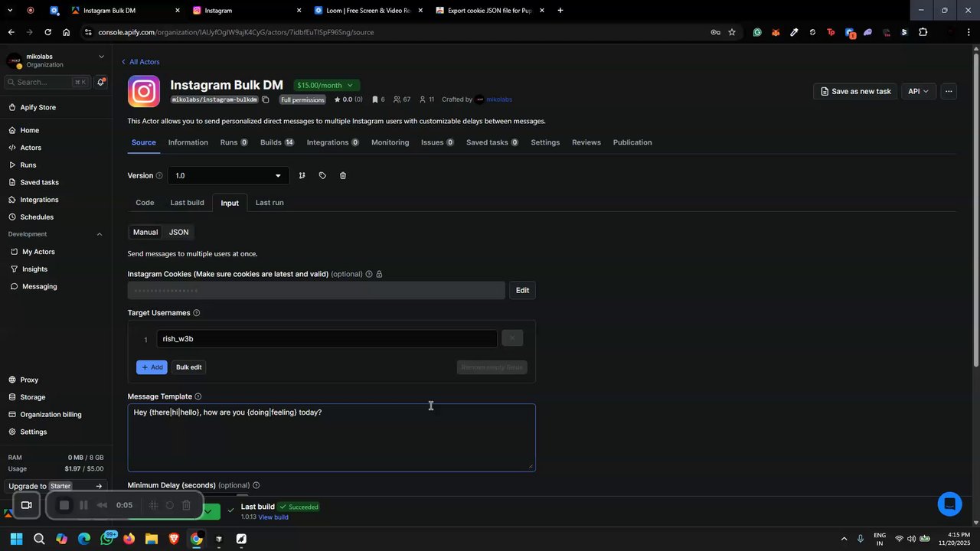
Task: Open Chrome tab search dropdown arrow
Action: click(10, 11)
